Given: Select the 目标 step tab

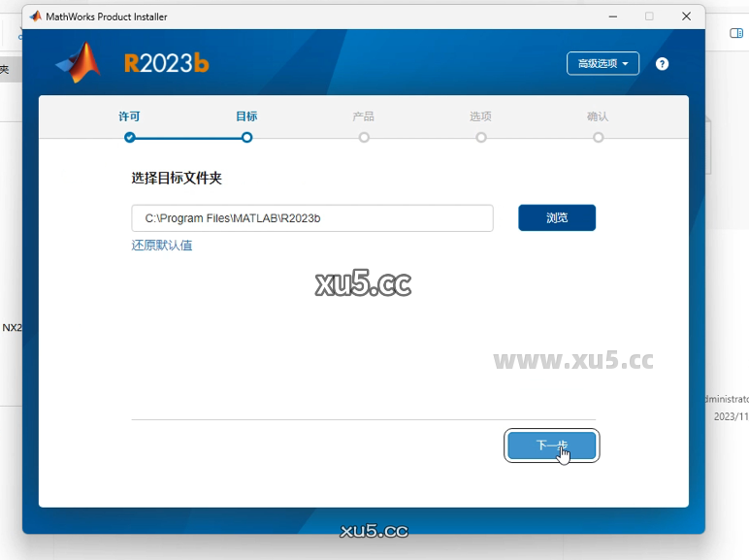Looking at the screenshot, I should (x=246, y=116).
